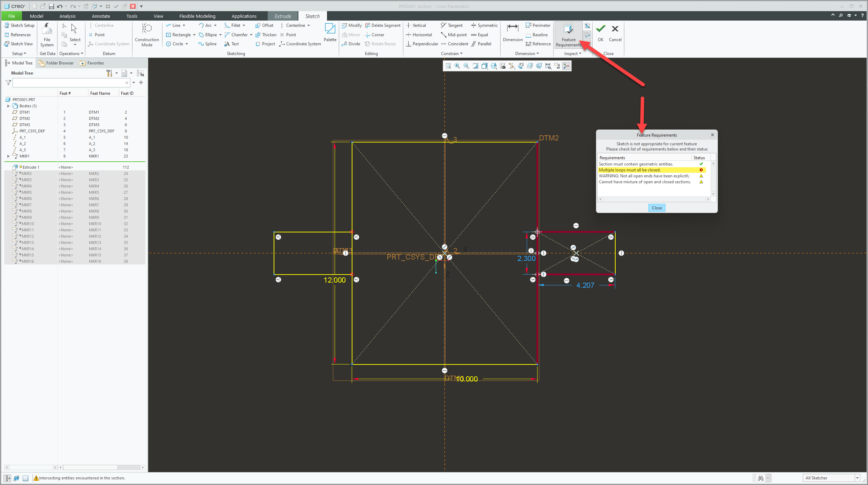Click Zoom In on the graphics toolbar

457,66
